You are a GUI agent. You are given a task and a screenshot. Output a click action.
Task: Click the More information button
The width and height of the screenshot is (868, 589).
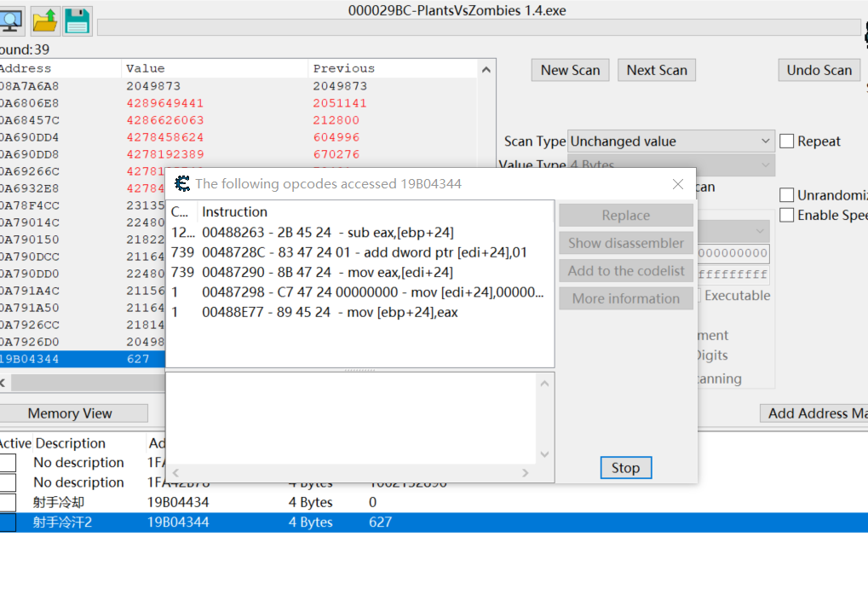click(x=626, y=298)
